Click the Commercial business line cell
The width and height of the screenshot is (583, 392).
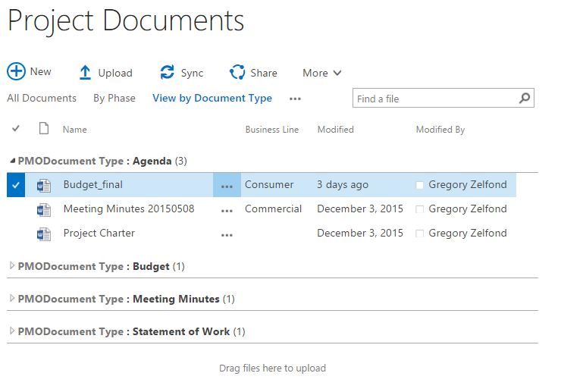(x=273, y=209)
